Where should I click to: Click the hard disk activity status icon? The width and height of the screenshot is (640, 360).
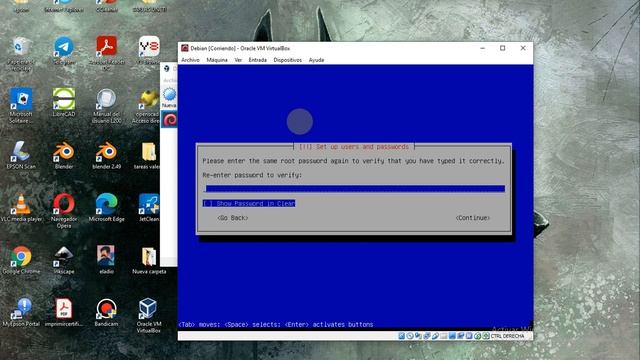tap(402, 336)
